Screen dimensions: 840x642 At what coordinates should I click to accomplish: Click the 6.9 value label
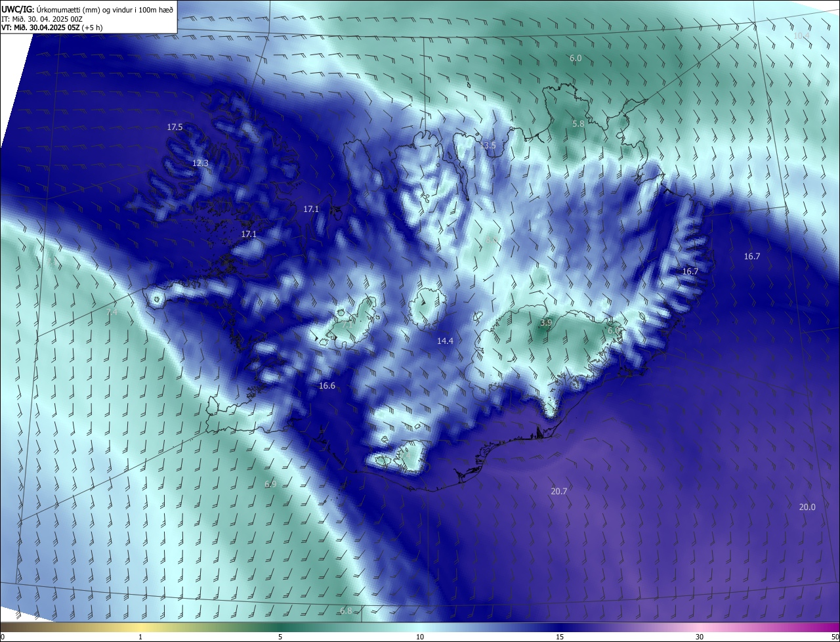(x=270, y=484)
